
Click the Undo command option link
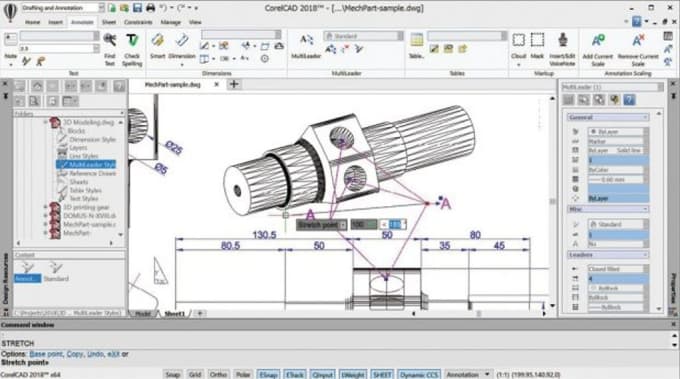click(x=95, y=354)
